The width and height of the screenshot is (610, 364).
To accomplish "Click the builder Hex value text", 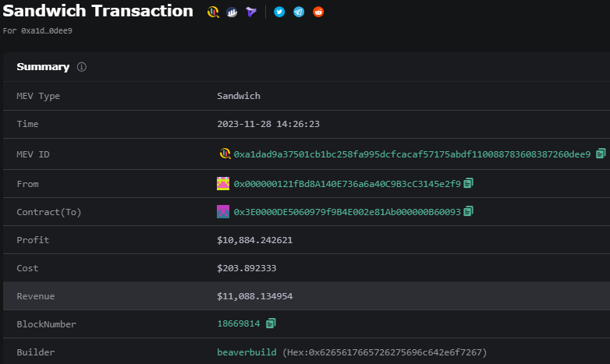I will pos(385,352).
